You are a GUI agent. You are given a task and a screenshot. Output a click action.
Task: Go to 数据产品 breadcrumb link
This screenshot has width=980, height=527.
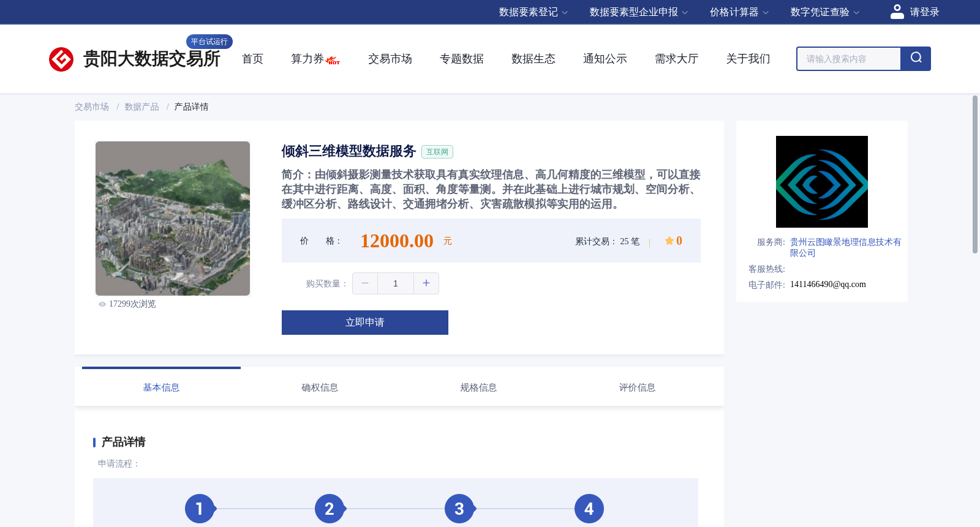pyautogui.click(x=142, y=107)
